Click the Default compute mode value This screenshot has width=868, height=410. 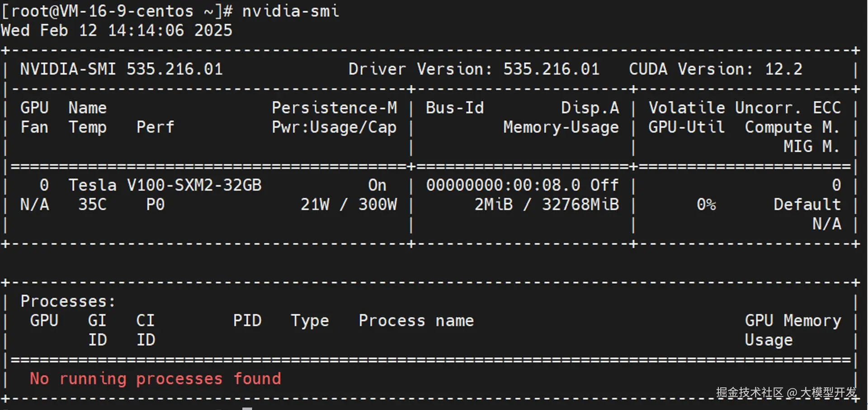[807, 205]
